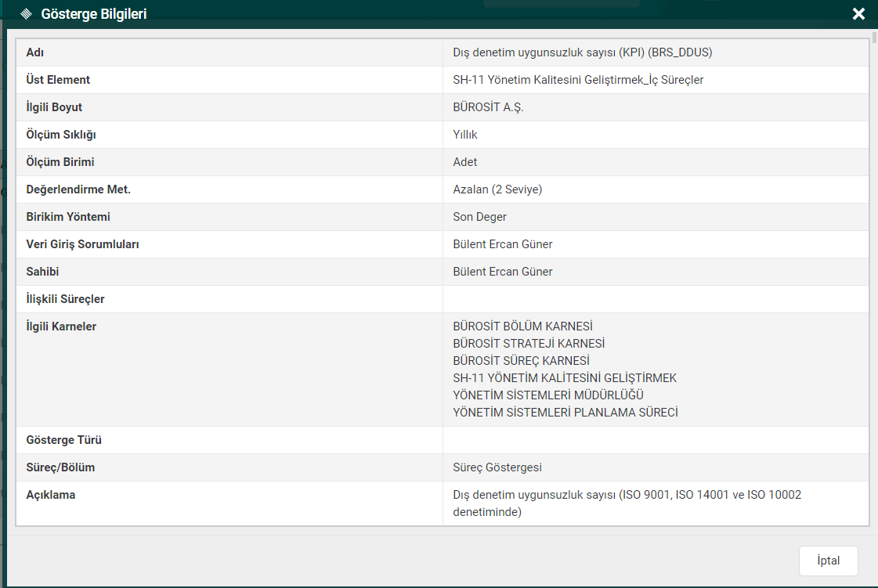Click the Veri Giriş Sorumluları label
Image resolution: width=878 pixels, height=588 pixels.
[82, 245]
